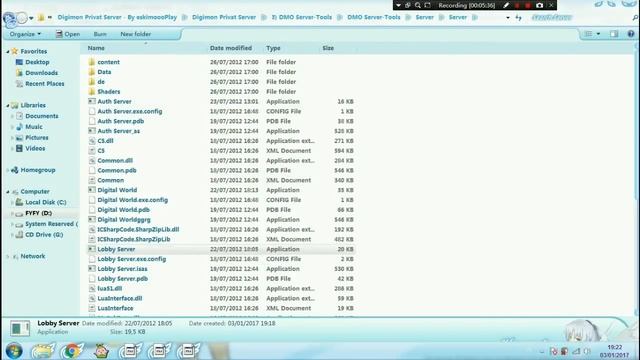Click Lobby Server thumbnail in details pane
Viewport: 640px width, 360px height.
[x=20, y=328]
